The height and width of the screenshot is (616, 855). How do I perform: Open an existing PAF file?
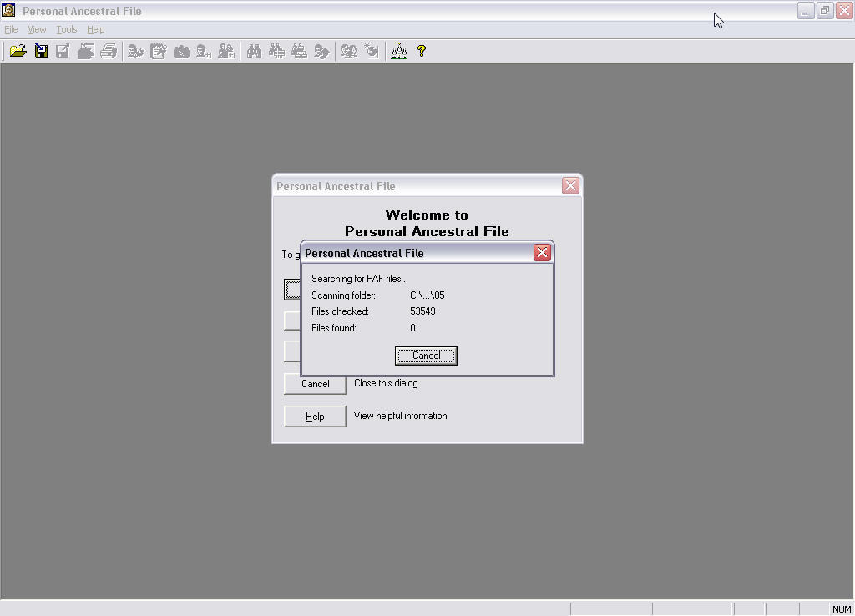coord(18,51)
